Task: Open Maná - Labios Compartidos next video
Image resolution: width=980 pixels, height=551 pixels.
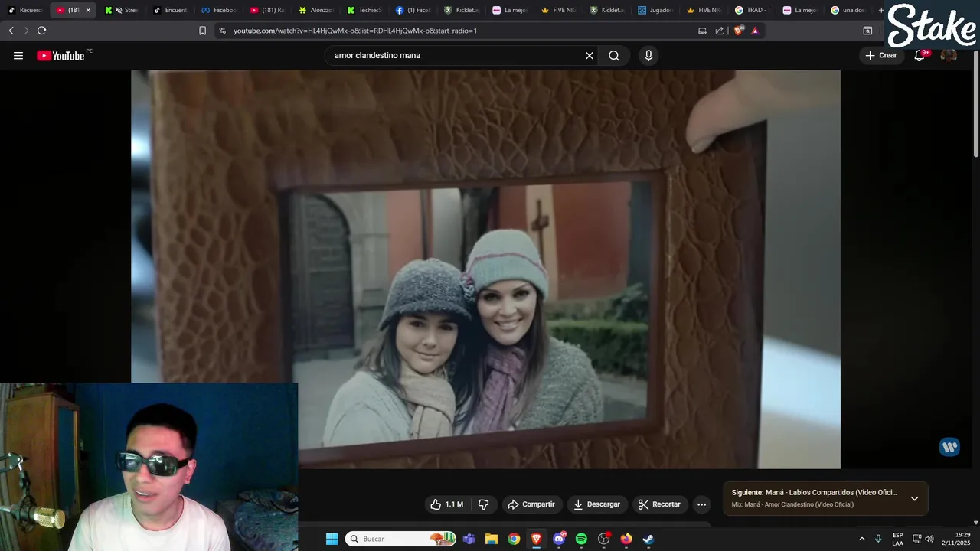Action: (x=814, y=493)
